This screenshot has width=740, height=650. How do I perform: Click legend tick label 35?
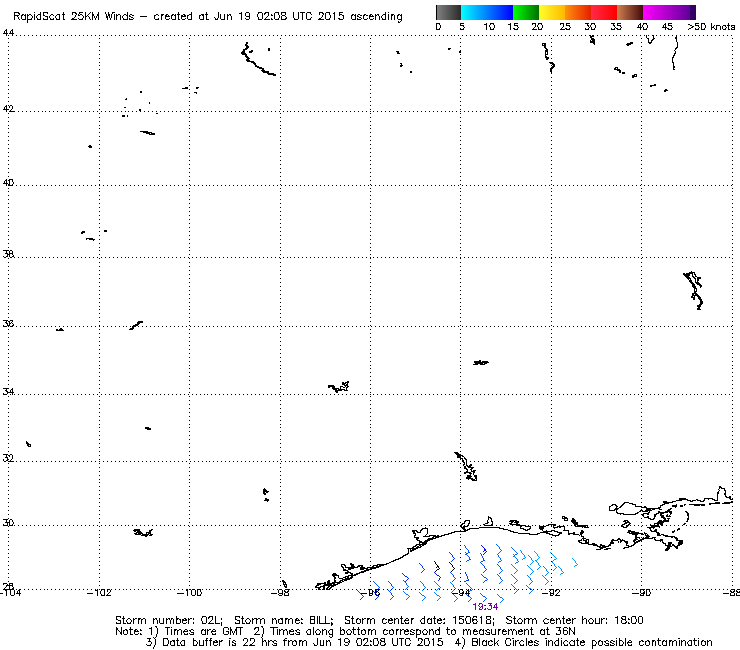(x=616, y=27)
